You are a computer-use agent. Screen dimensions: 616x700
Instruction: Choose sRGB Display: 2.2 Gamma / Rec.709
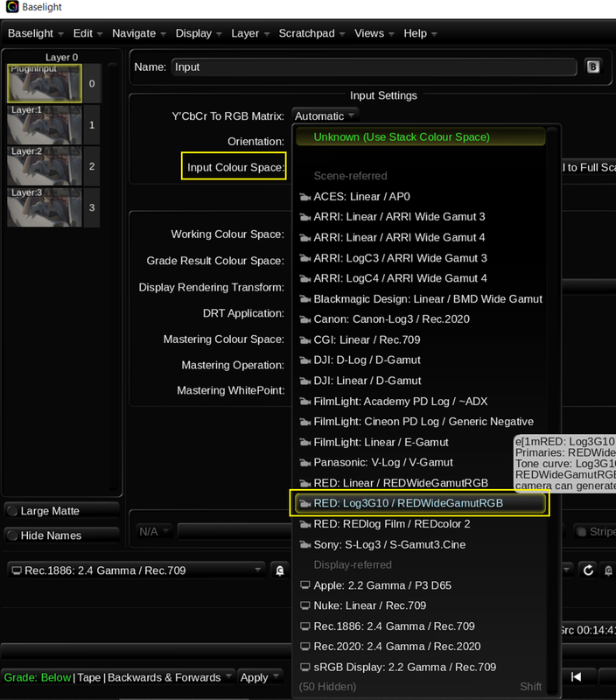tap(421, 667)
